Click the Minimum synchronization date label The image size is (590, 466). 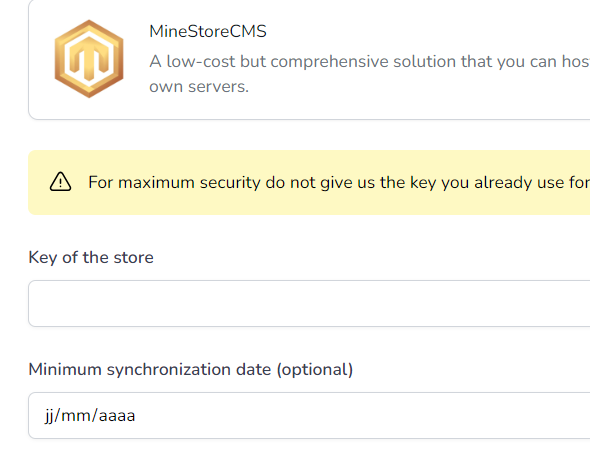point(191,370)
